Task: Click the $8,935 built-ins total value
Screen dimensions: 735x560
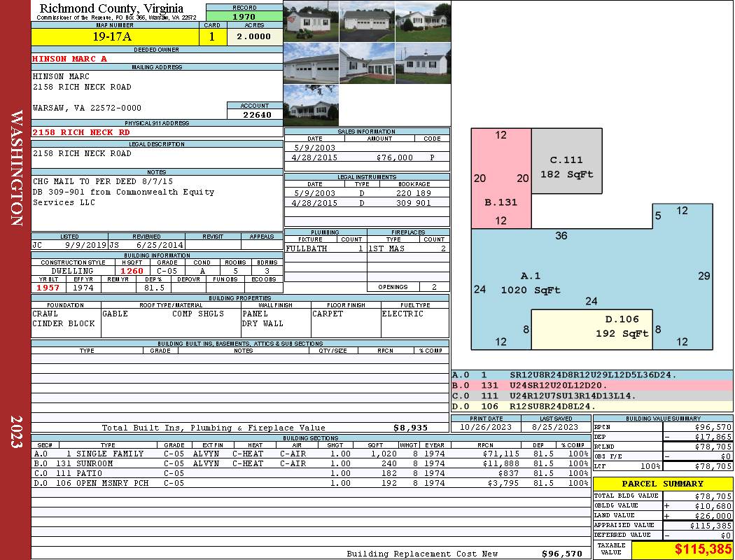Action: (411, 428)
